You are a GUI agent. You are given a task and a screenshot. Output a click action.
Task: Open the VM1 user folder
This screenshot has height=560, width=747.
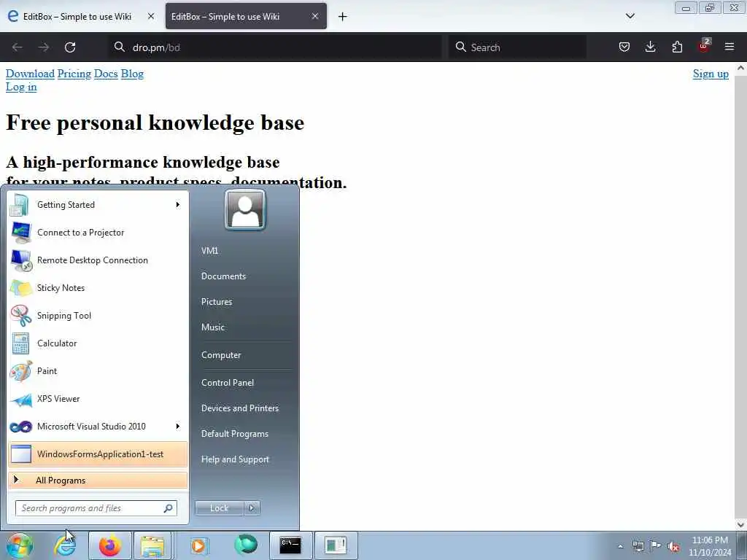pyautogui.click(x=209, y=251)
